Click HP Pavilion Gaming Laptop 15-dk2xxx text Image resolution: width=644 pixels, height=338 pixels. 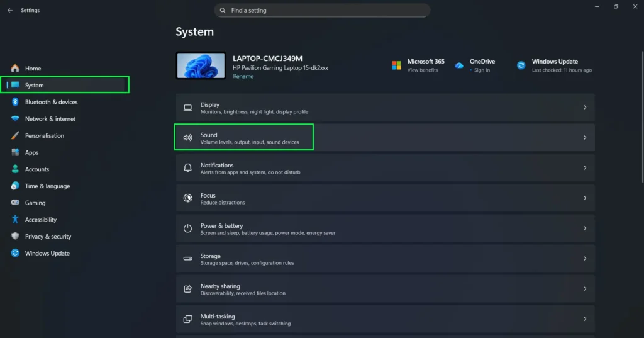280,68
